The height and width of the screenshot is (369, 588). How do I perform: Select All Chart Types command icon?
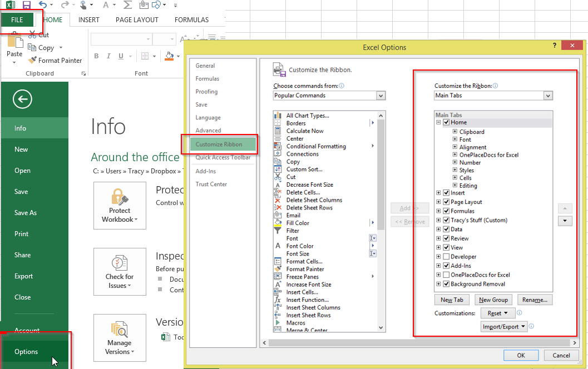coord(278,116)
